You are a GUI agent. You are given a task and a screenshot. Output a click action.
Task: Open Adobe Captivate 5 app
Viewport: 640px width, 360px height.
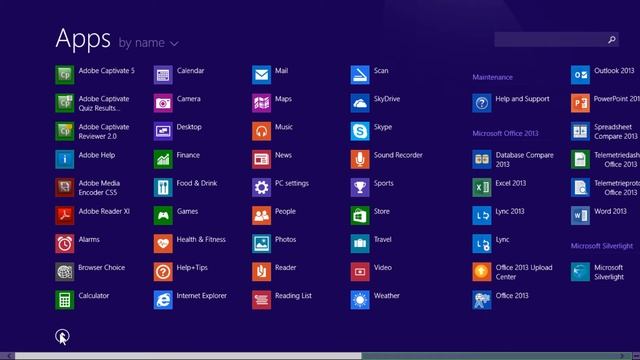point(95,75)
